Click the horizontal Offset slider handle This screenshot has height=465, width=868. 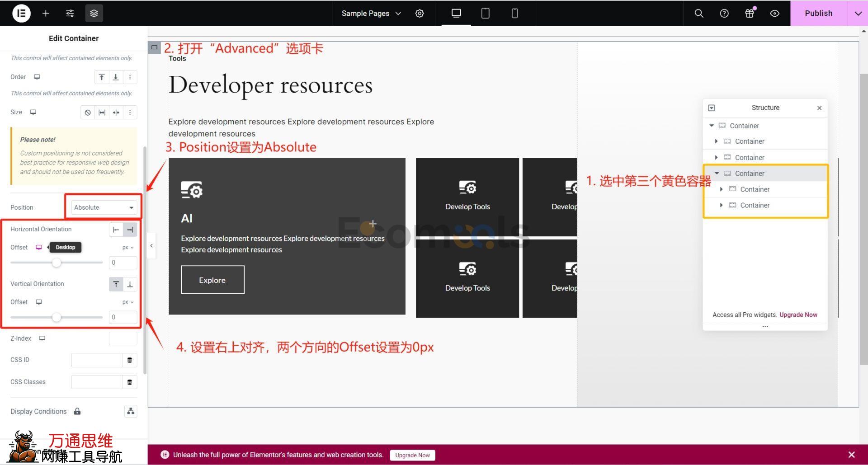pyautogui.click(x=57, y=263)
